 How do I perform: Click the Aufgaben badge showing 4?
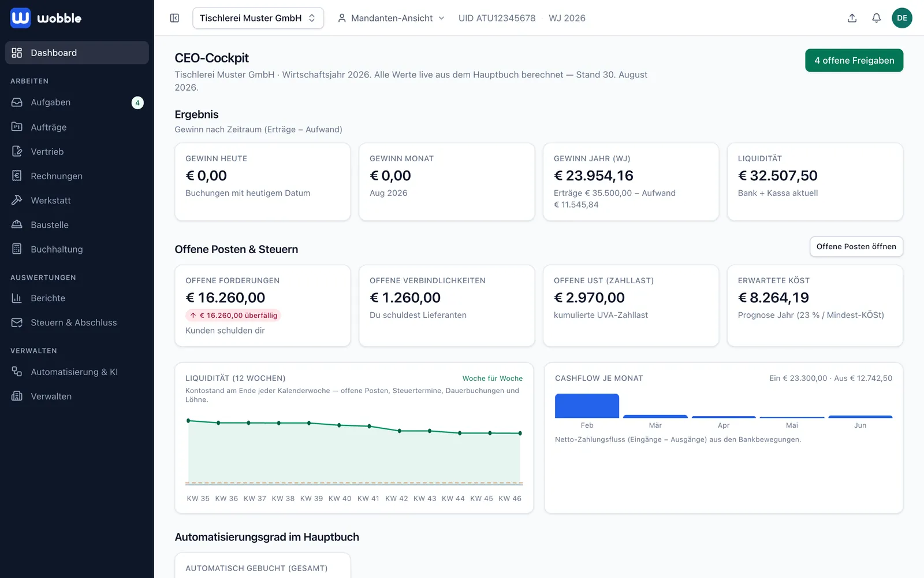click(x=137, y=103)
